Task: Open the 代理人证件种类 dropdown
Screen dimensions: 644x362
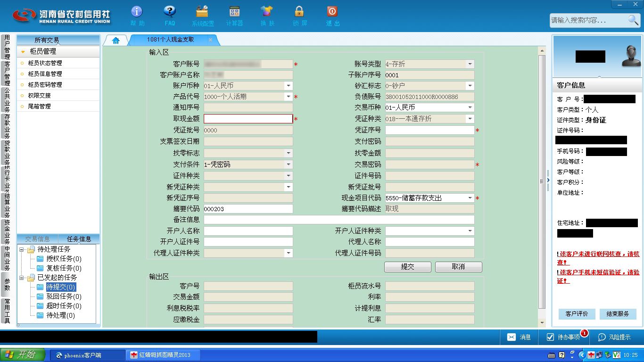Action: tap(289, 253)
